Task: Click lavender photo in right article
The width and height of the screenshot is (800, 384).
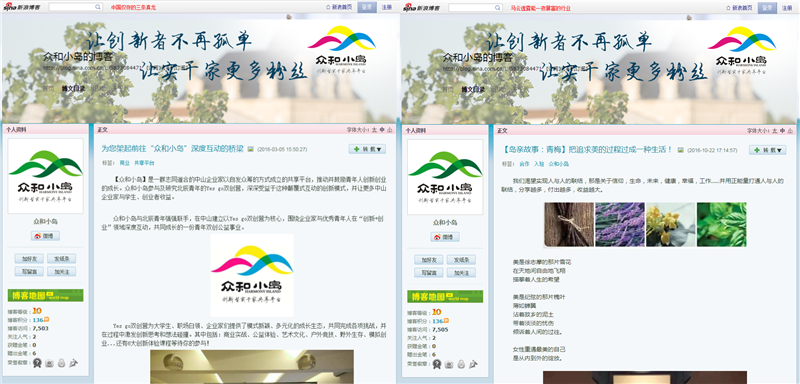Action: point(619,225)
